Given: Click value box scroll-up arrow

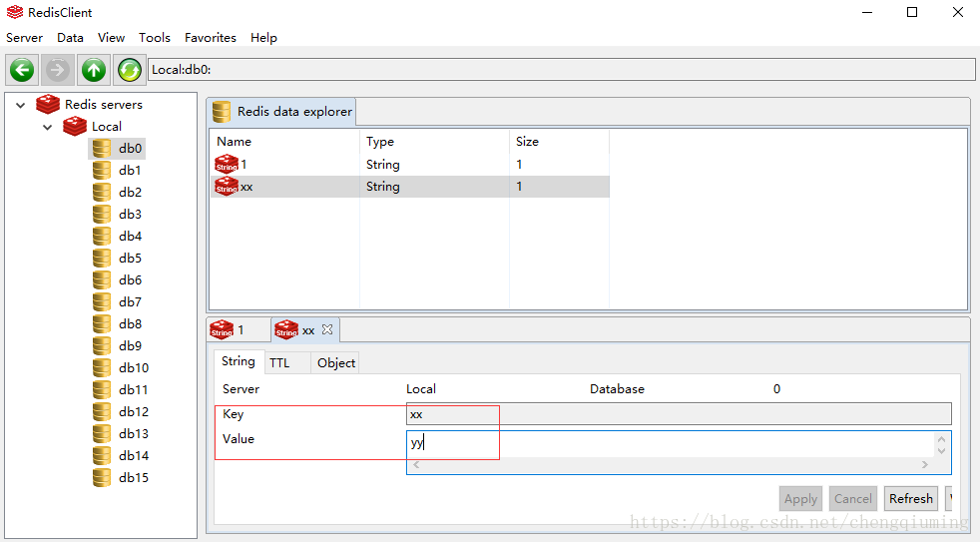Looking at the screenshot, I should [x=941, y=439].
